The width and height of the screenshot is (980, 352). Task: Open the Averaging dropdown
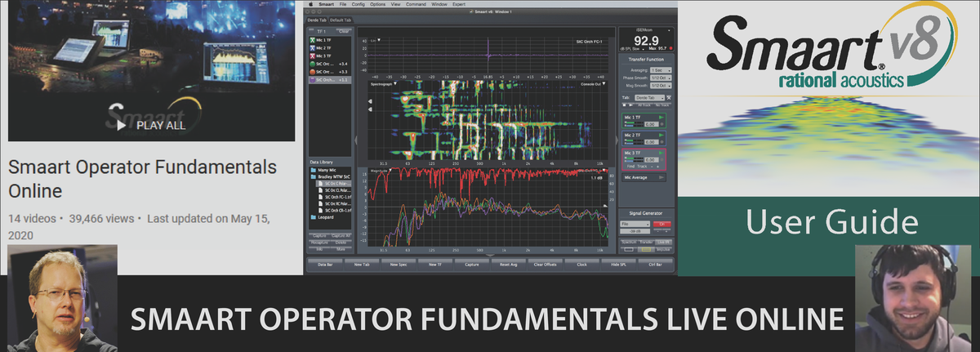660,70
